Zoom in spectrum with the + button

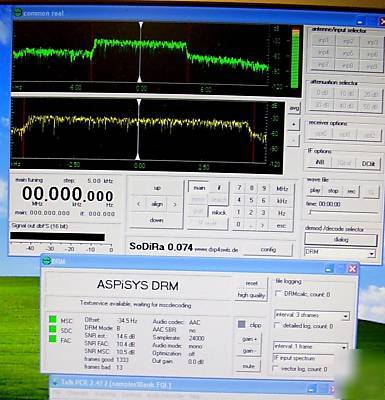293,124
